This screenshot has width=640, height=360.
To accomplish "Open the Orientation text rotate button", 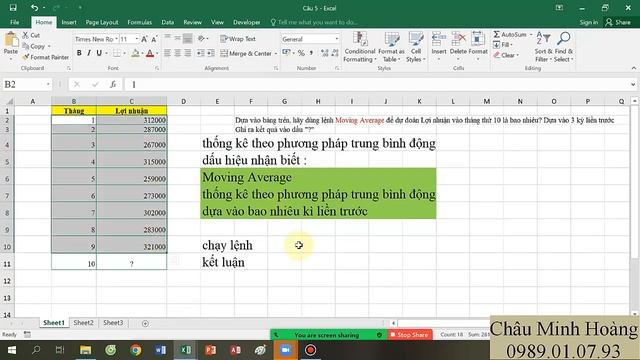I will pos(202,39).
